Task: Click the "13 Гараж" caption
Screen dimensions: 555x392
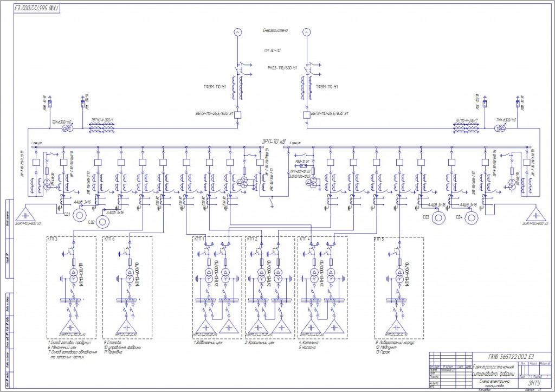Action: tap(383, 353)
